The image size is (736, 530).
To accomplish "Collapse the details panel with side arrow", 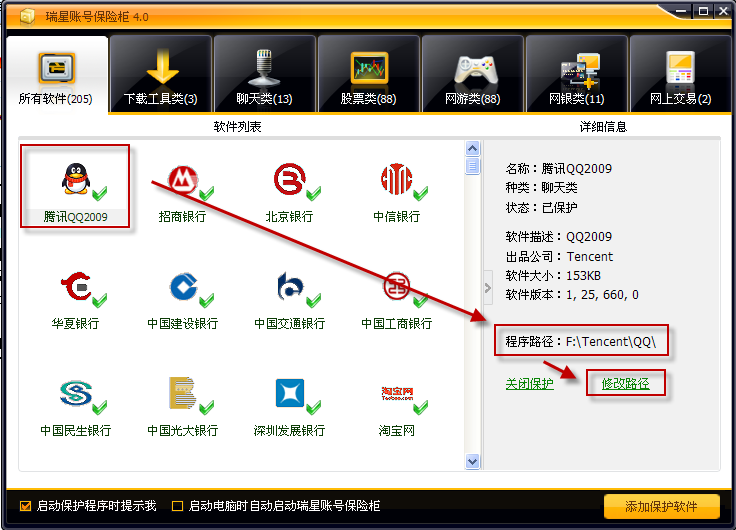I will point(488,288).
